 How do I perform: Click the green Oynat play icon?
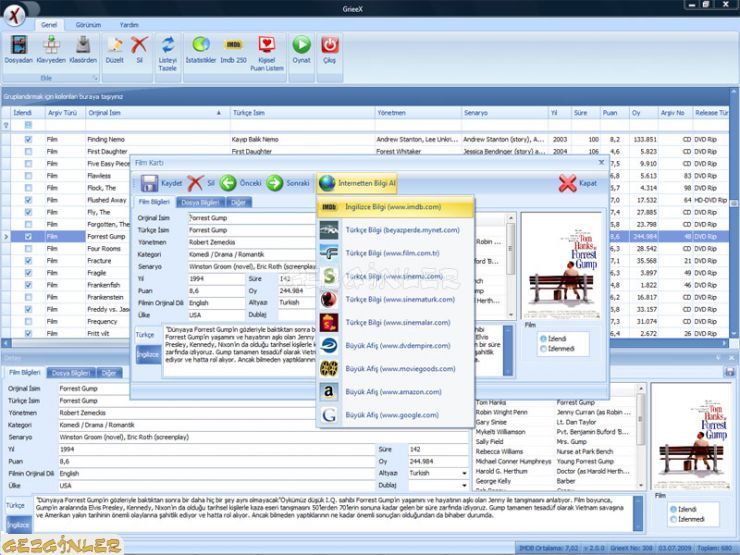click(302, 45)
